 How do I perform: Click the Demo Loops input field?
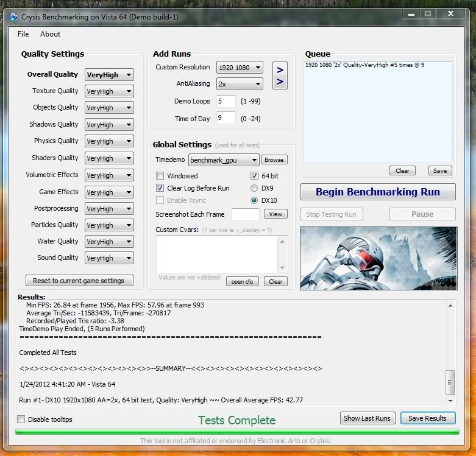coord(226,101)
